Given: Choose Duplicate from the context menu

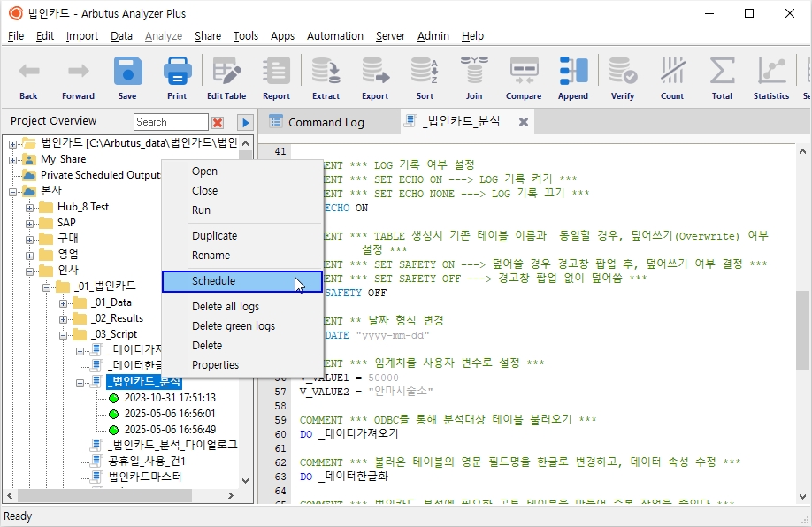Looking at the screenshot, I should pos(241,235).
